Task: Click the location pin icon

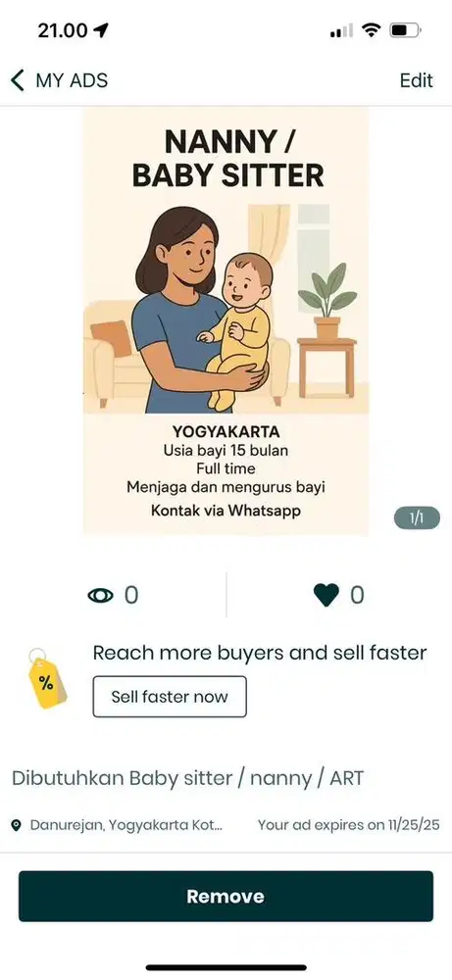Action: click(x=17, y=825)
